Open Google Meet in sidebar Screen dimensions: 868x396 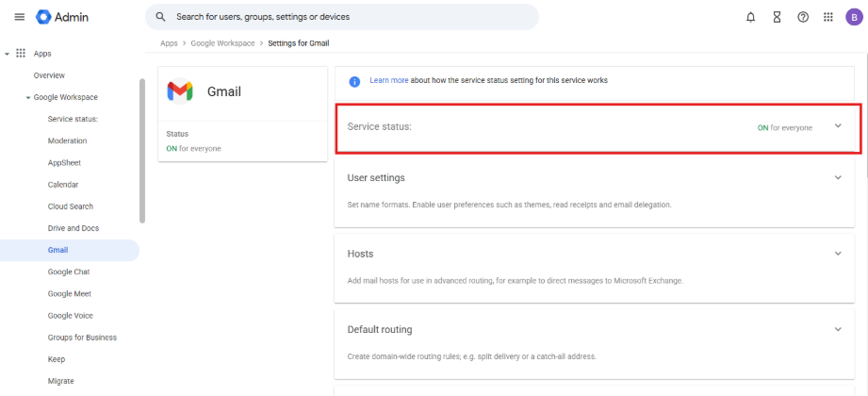click(x=70, y=293)
